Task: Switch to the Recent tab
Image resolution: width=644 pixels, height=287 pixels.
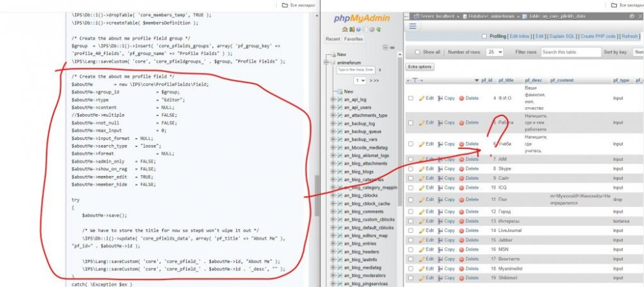Action: [333, 39]
